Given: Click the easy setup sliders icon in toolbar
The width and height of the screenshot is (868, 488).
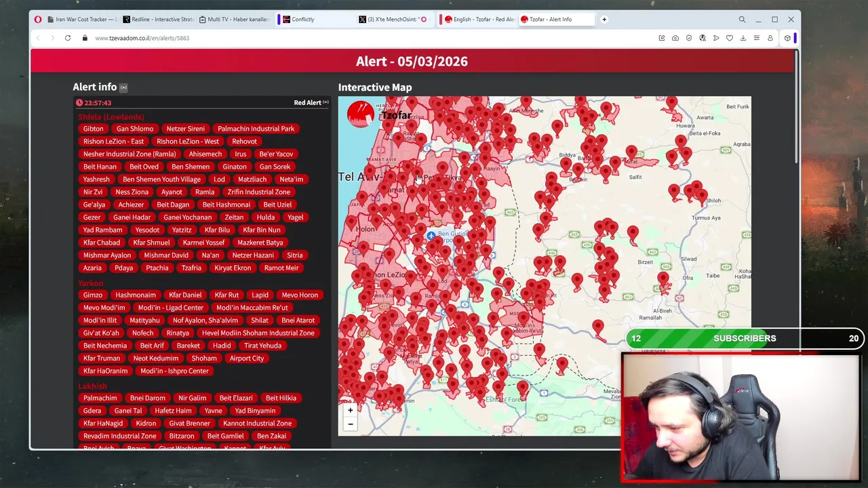Looking at the screenshot, I should [757, 38].
